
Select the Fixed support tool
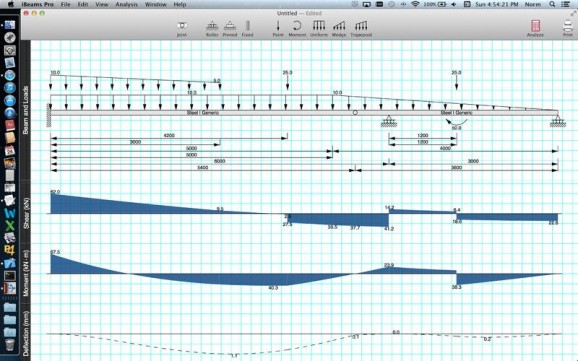tap(247, 28)
